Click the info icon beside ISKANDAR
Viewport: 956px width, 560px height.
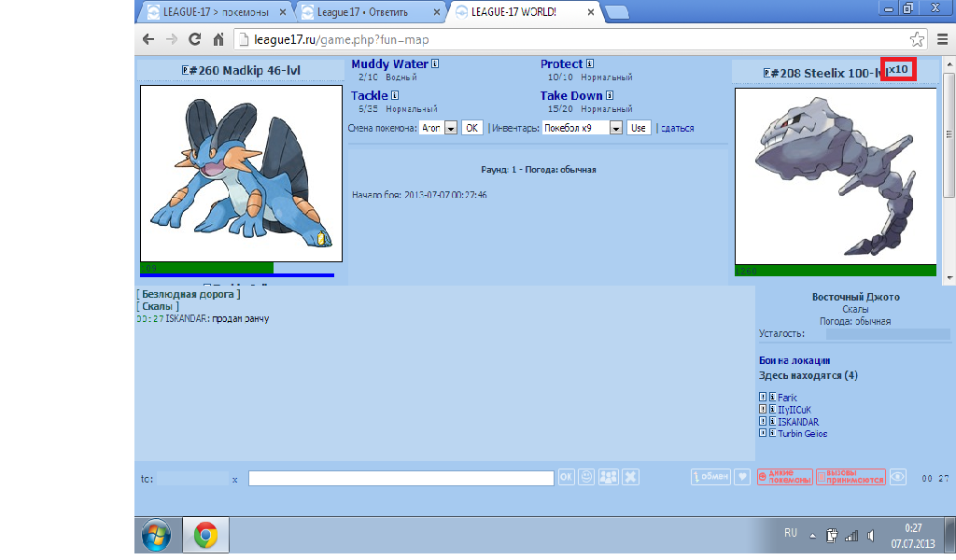point(772,421)
